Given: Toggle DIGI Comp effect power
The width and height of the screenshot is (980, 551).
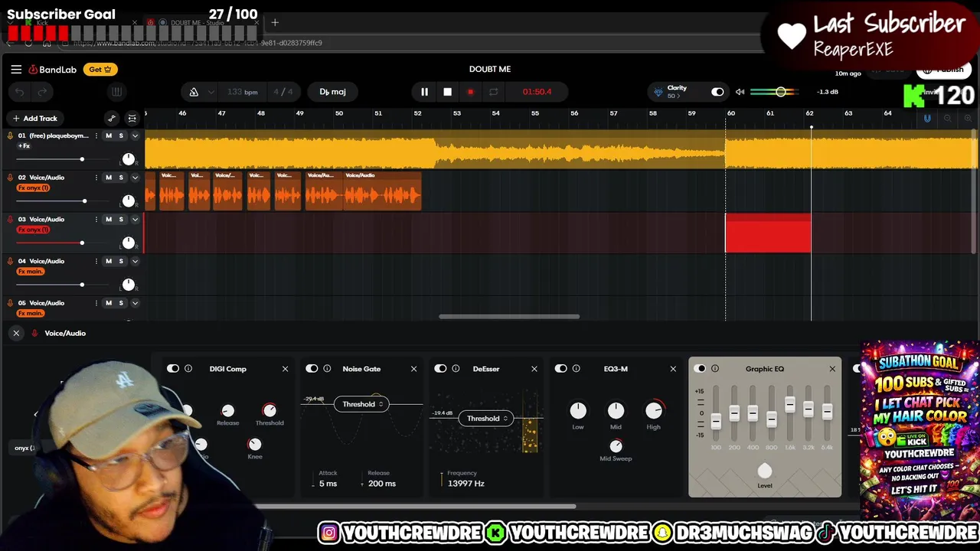Looking at the screenshot, I should (x=173, y=369).
